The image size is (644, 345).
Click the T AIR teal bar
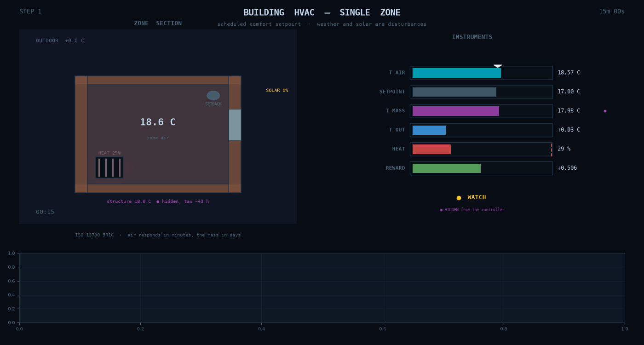(x=457, y=73)
